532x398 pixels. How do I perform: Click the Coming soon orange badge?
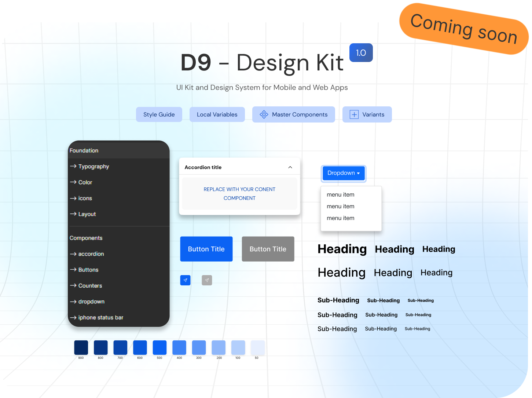click(464, 29)
